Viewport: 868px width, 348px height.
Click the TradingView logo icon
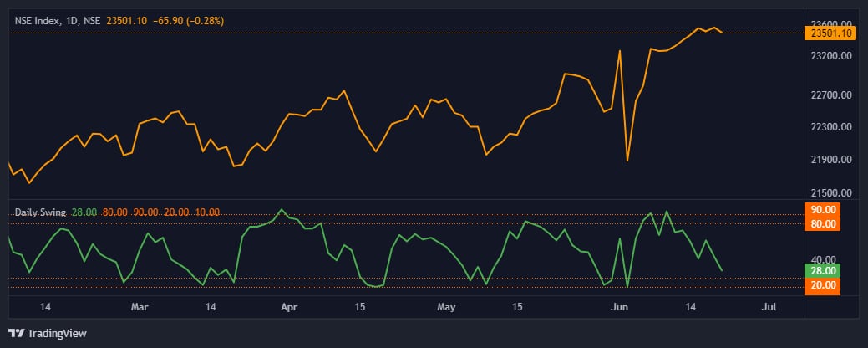(16, 333)
